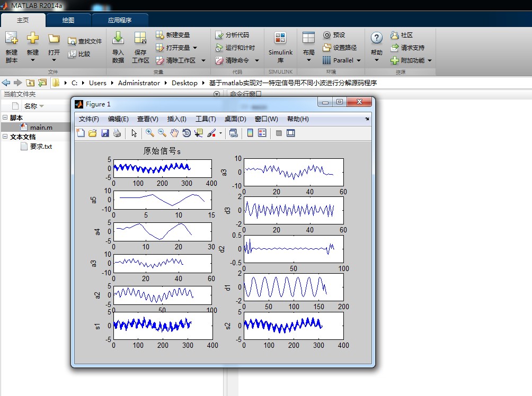Create a new script with 新建脚本
Image resolution: width=532 pixels, height=396 pixels.
[x=12, y=47]
